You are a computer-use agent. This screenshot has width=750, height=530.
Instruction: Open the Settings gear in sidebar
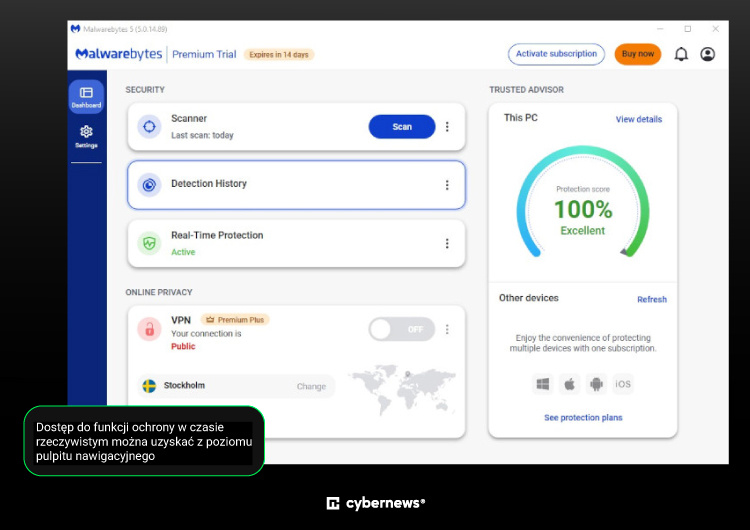click(x=86, y=136)
